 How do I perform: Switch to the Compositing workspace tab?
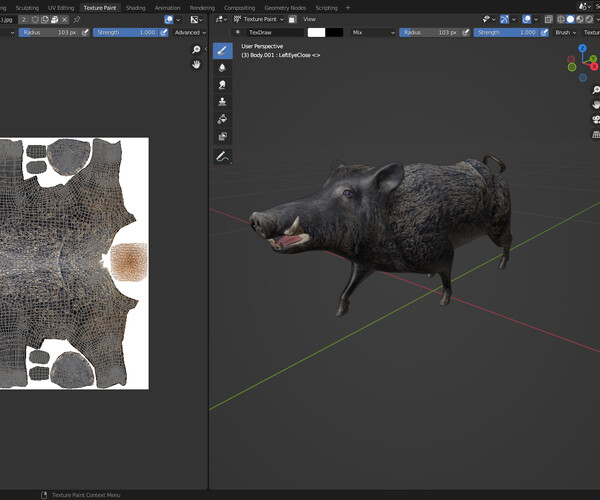tap(240, 8)
